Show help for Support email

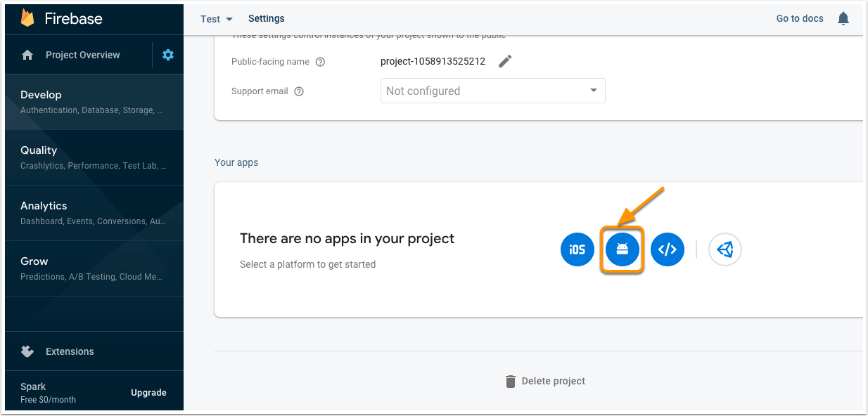299,91
